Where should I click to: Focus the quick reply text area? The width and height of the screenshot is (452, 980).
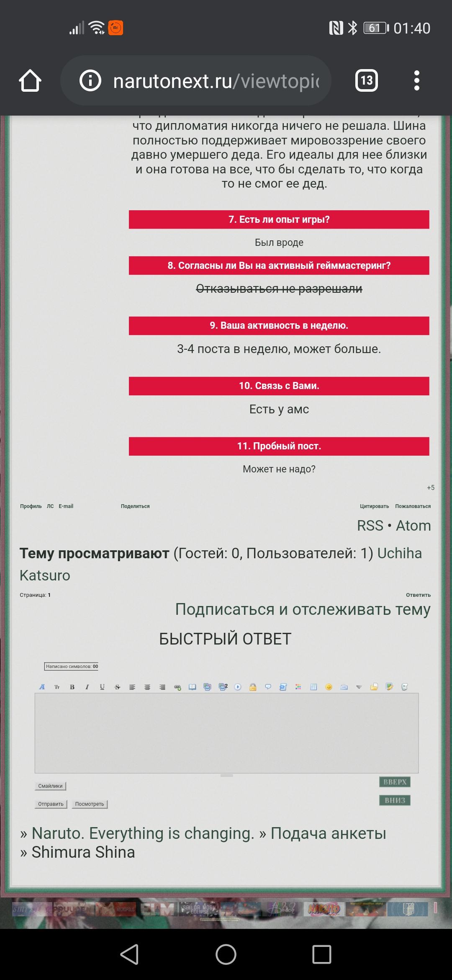[x=226, y=733]
